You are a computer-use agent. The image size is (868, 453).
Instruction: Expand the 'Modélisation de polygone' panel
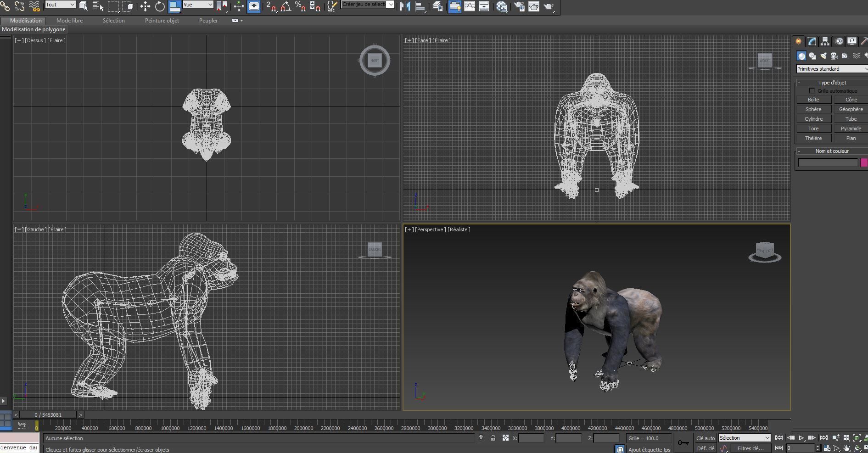[34, 29]
